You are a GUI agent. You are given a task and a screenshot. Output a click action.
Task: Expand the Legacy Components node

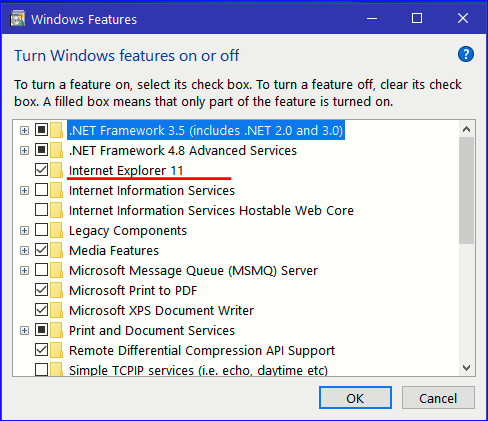[24, 230]
